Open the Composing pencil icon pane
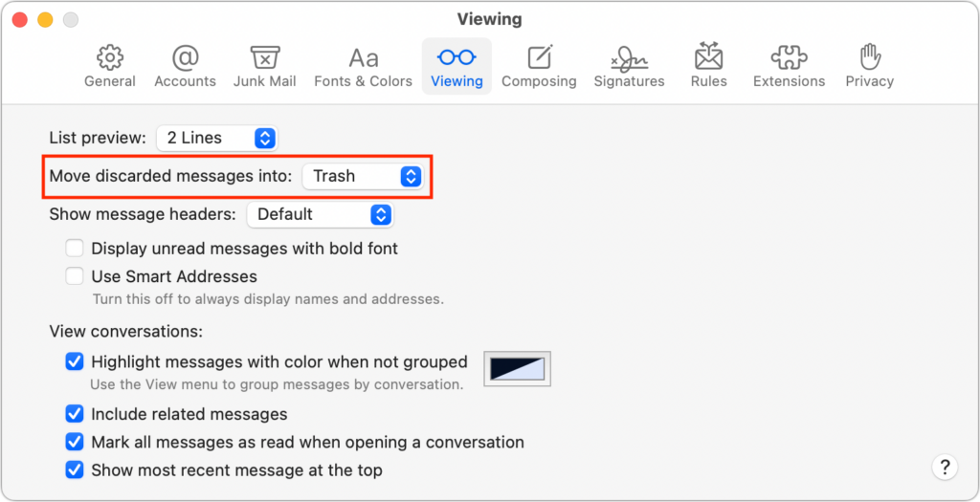 click(539, 65)
